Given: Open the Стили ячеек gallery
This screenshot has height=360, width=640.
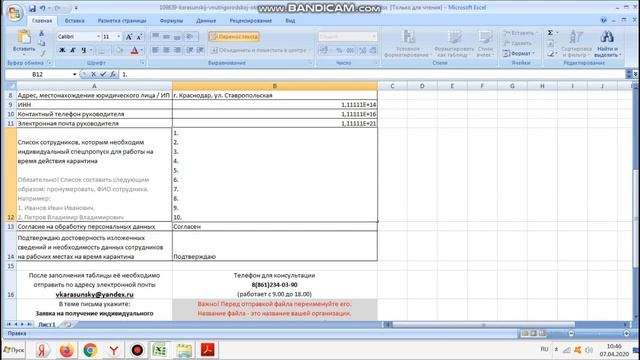Looking at the screenshot, I should [x=485, y=44].
